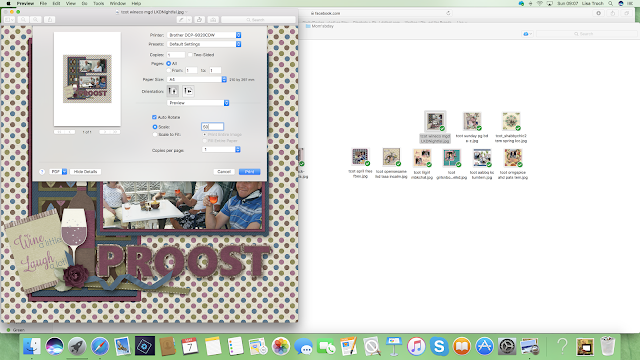This screenshot has width=640, height=360.
Task: Select second thumbnail in Finder top row
Action: (472, 121)
